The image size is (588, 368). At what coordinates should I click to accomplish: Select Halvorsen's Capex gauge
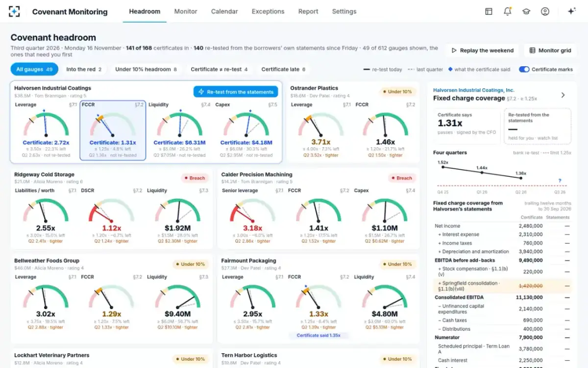246,130
